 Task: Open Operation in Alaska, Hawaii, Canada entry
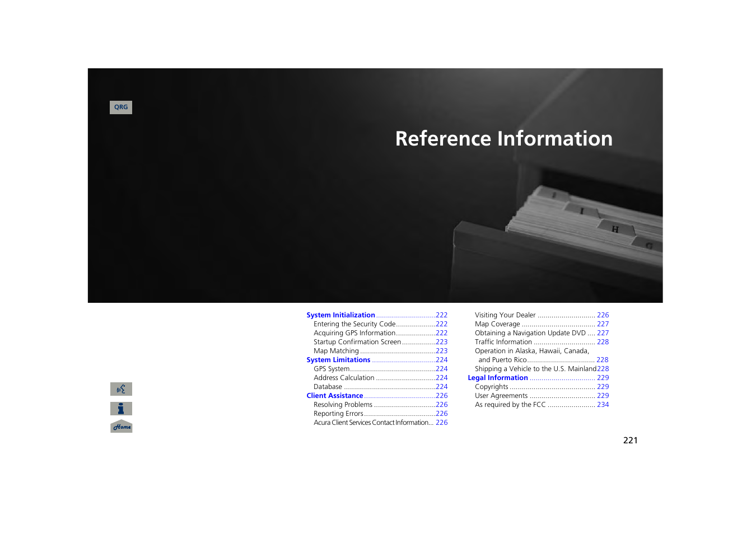coord(542,355)
